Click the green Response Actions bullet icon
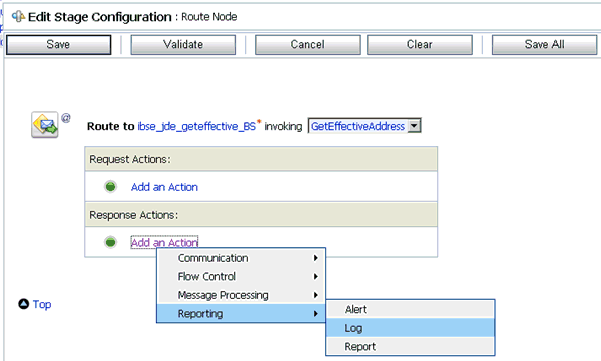The image size is (601, 361). [110, 242]
